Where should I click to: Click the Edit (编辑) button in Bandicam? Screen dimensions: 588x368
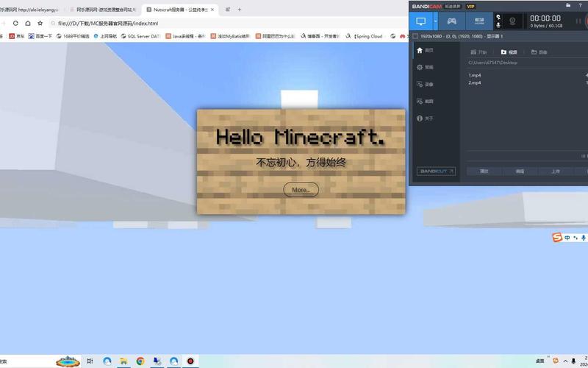(520, 171)
